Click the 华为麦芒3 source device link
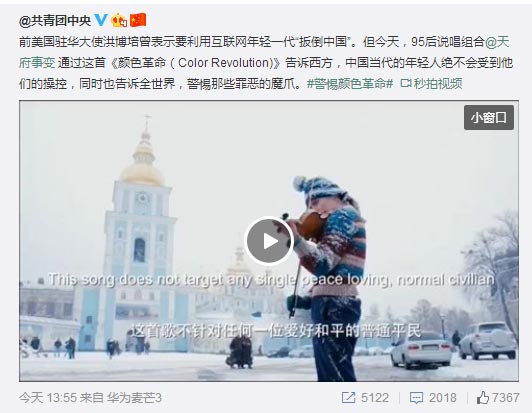The image size is (532, 413). [134, 397]
